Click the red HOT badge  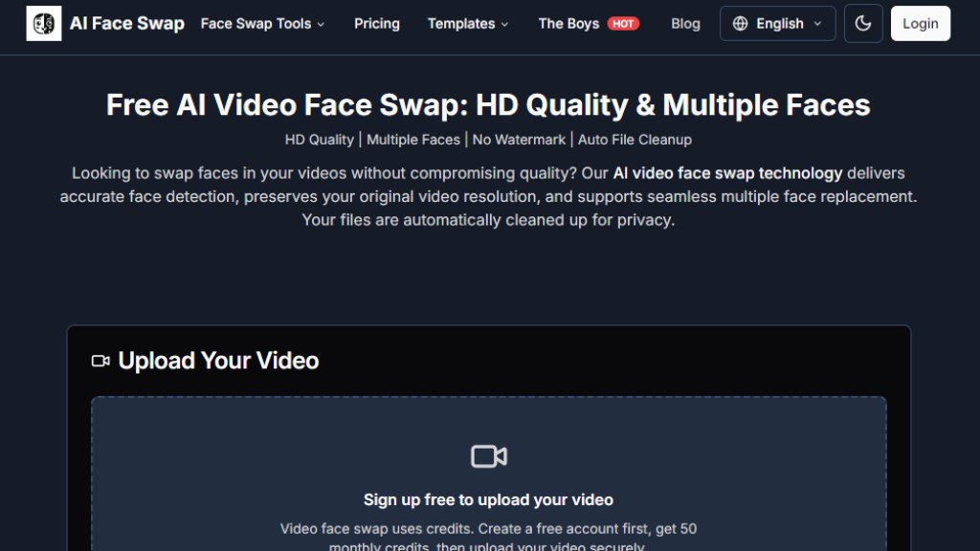(x=623, y=24)
